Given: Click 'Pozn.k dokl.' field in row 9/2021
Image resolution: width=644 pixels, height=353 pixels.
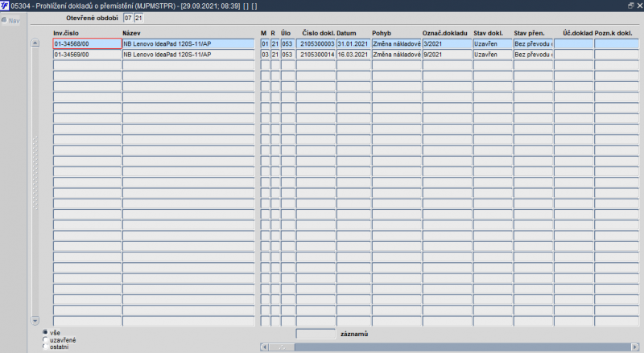Looking at the screenshot, I should [x=617, y=55].
